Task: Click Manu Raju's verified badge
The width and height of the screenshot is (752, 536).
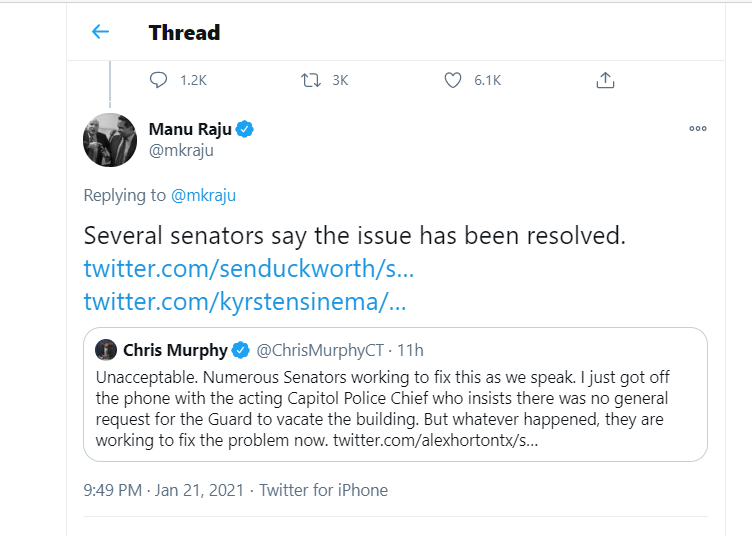Action: click(245, 129)
